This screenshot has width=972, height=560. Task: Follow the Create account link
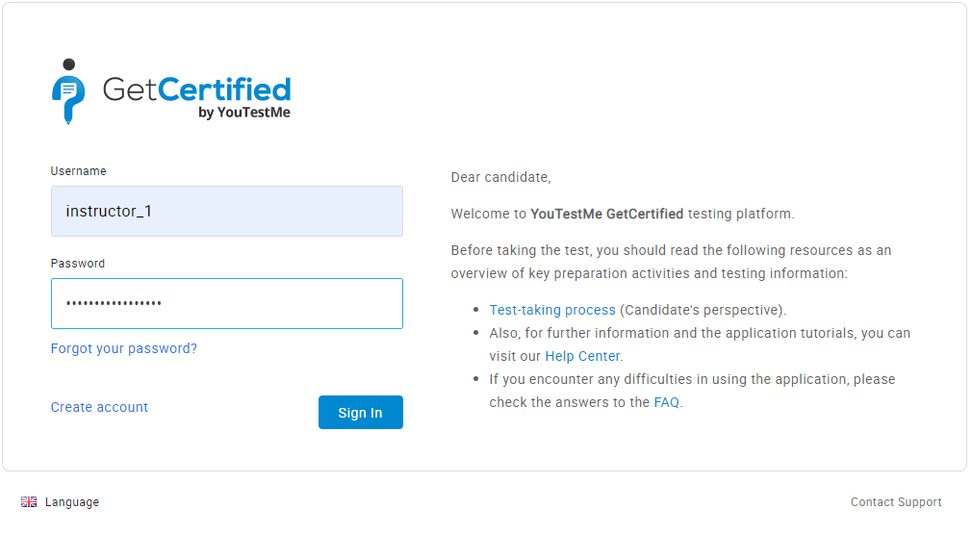click(x=99, y=407)
